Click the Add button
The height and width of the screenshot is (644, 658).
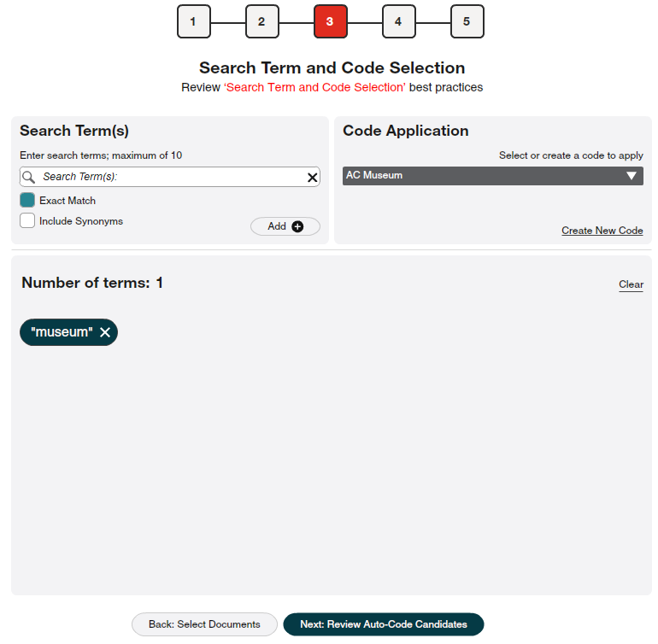pos(285,226)
